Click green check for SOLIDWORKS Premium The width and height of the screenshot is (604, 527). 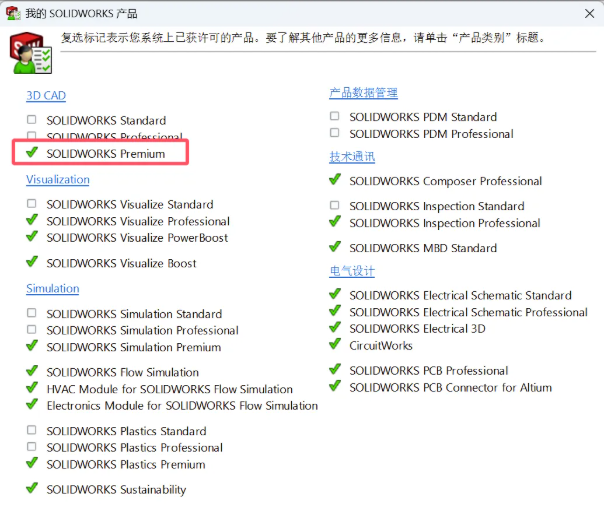[32, 153]
